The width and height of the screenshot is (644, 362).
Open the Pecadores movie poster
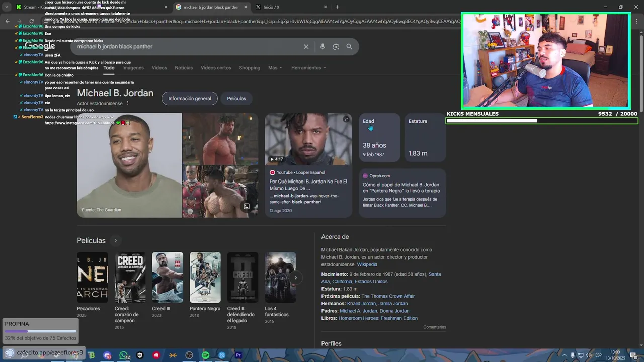pyautogui.click(x=92, y=278)
